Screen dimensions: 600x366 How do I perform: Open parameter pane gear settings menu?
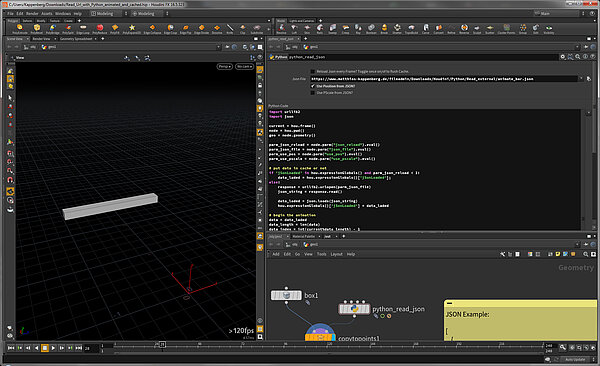(563, 57)
